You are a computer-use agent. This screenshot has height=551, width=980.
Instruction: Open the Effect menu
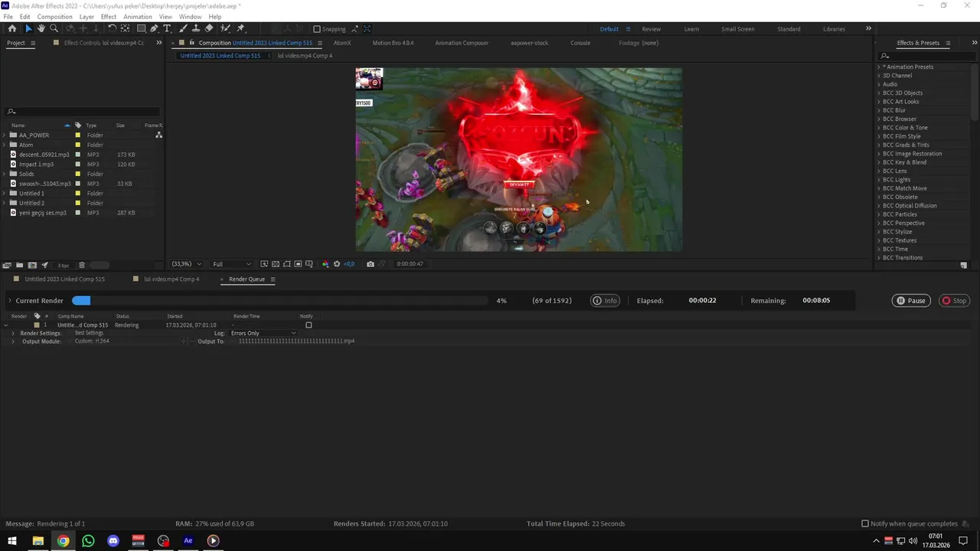pyautogui.click(x=109, y=16)
